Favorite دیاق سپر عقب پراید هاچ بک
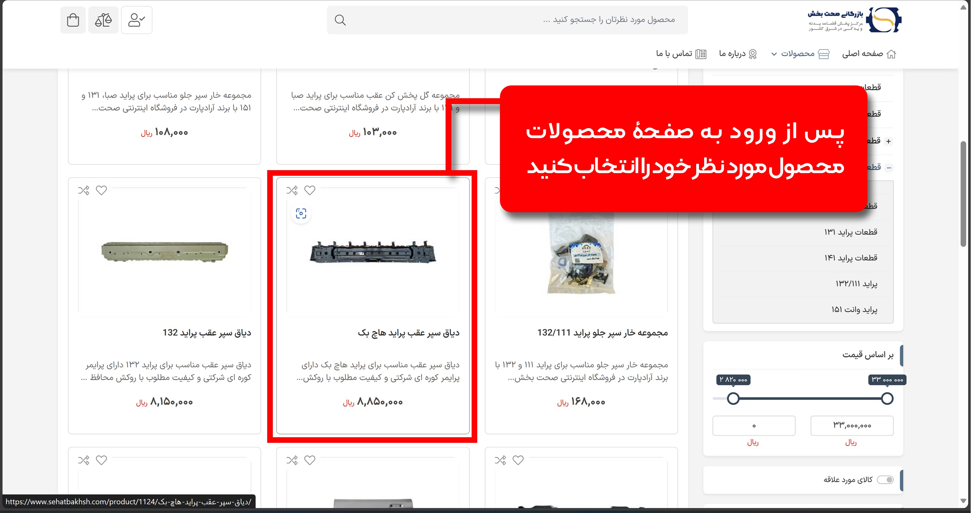This screenshot has width=980, height=513. point(310,190)
